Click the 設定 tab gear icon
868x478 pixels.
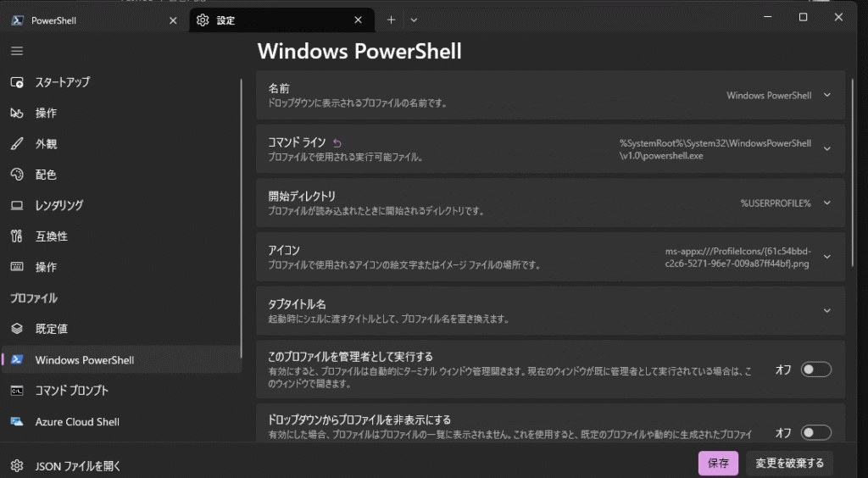[x=203, y=20]
